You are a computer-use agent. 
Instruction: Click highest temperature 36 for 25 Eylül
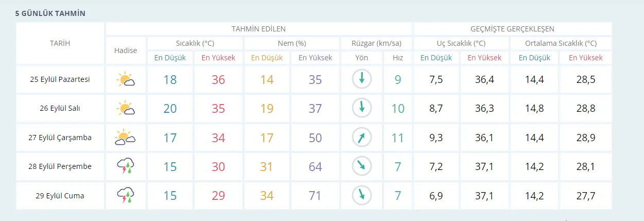click(x=218, y=80)
